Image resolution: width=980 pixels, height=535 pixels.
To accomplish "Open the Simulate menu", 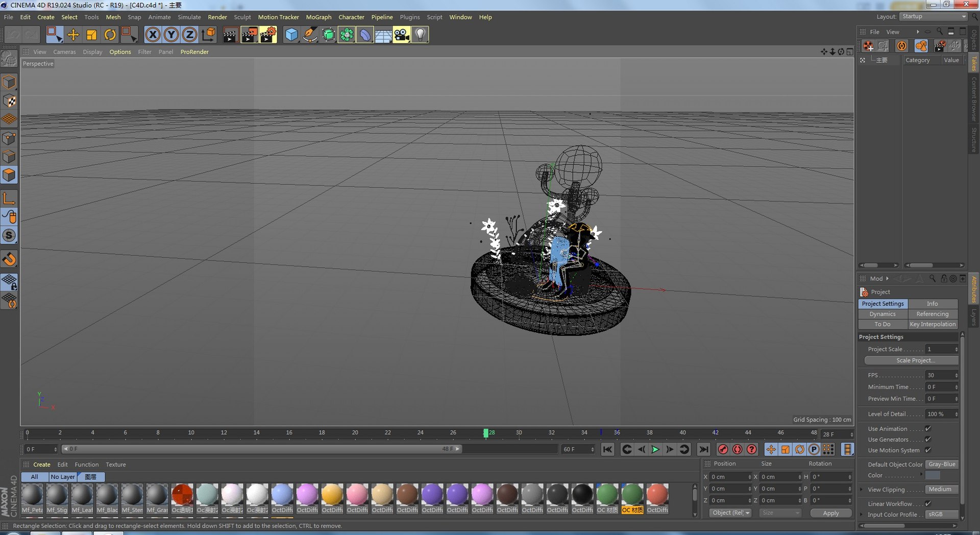I will click(x=189, y=17).
